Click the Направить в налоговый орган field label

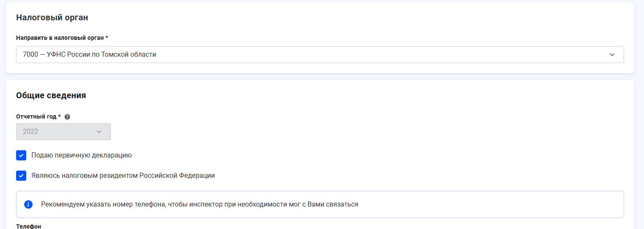(60, 38)
